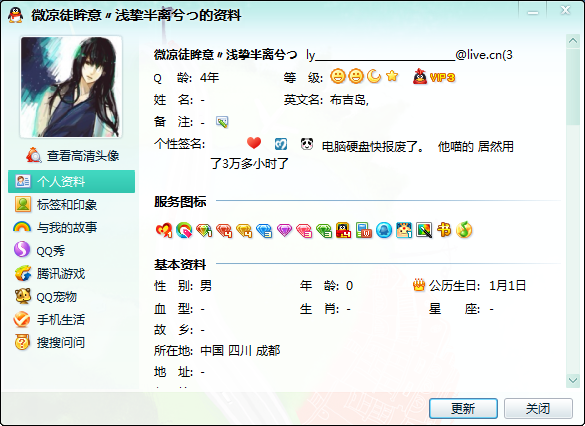Image resolution: width=585 pixels, height=426 pixels.
Task: Switch to QQ秀 tab
Action: [x=39, y=250]
